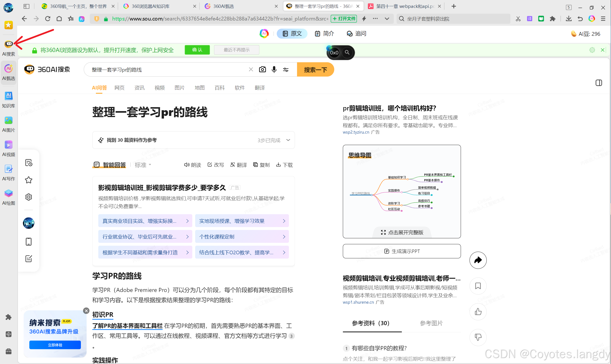611x364 pixels.
Task: Click the microphone voice search icon
Action: coord(274,70)
